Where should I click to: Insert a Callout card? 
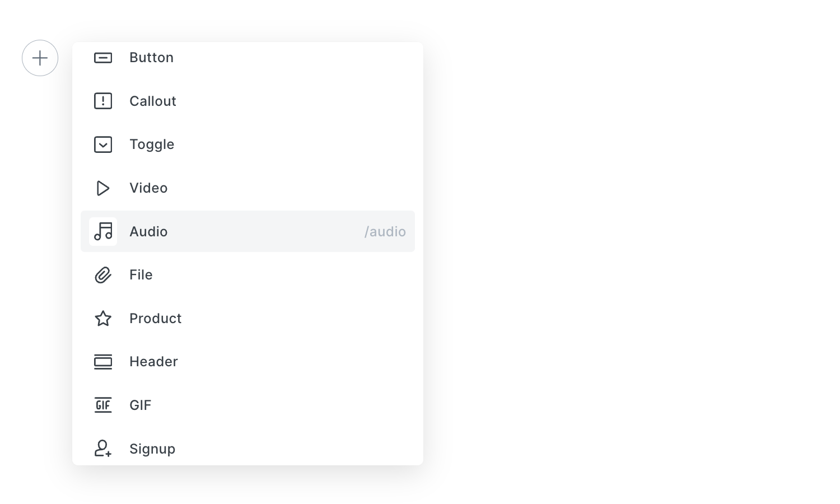[248, 101]
